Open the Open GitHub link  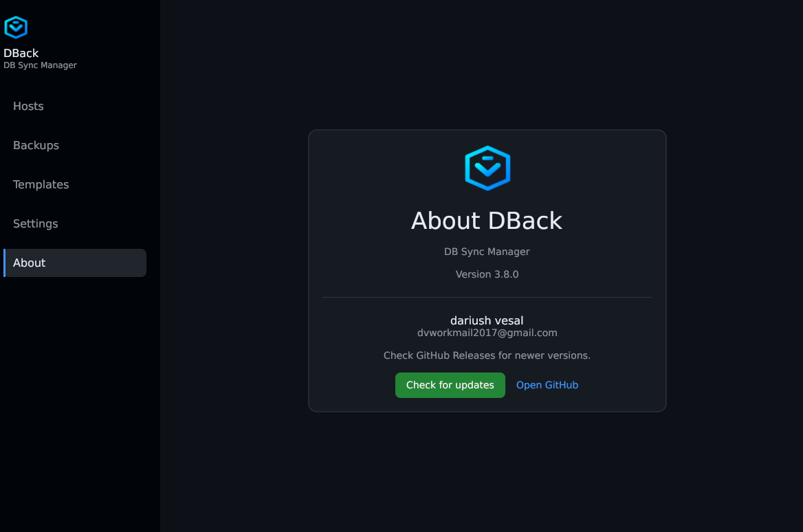pos(547,385)
